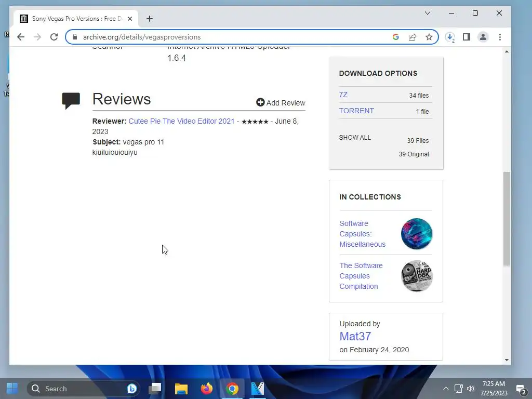Screen dimensions: 532x399
Task: Click SHOW ALL download options
Action: coord(355,137)
